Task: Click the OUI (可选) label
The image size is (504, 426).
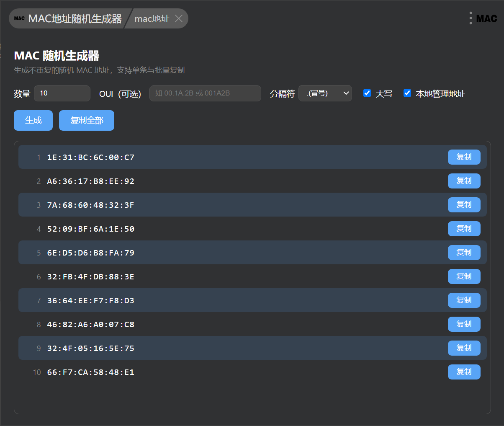Action: (120, 94)
